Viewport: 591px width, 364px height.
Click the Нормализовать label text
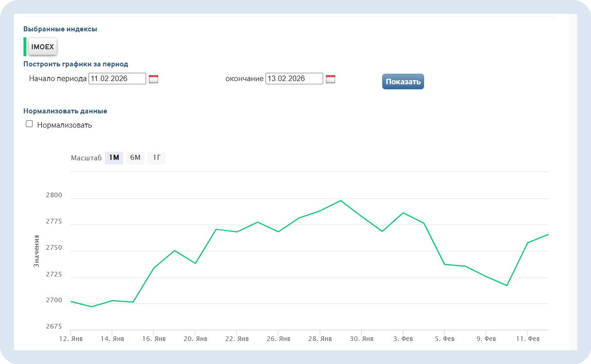pyautogui.click(x=65, y=125)
